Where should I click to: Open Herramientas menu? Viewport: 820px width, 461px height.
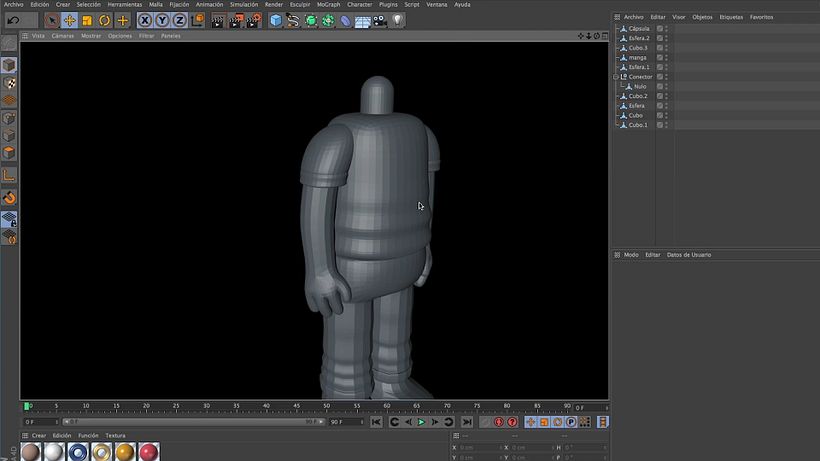pos(124,4)
